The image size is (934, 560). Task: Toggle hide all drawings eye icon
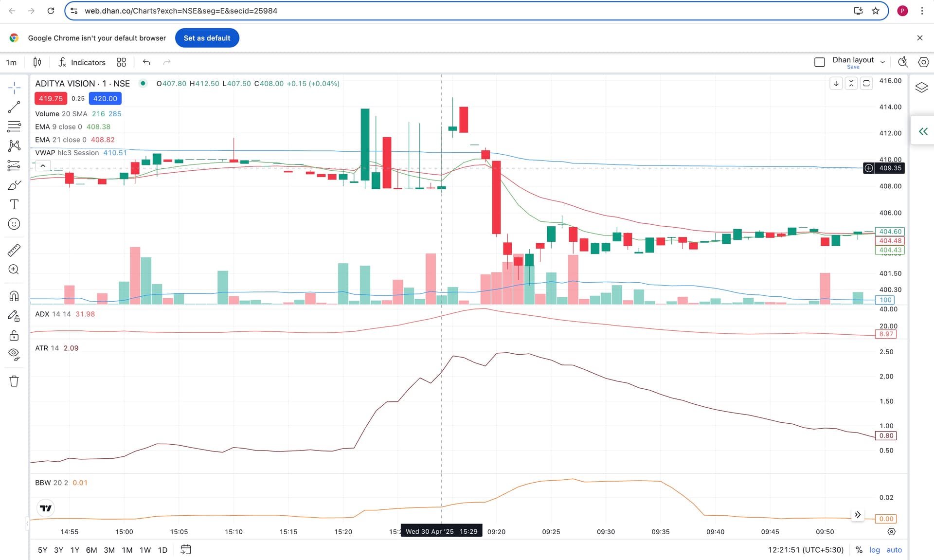[x=14, y=355]
